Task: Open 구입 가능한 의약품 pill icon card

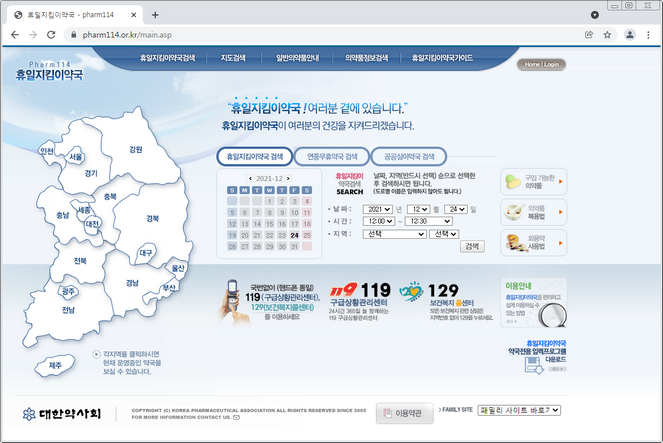Action: coord(533,182)
